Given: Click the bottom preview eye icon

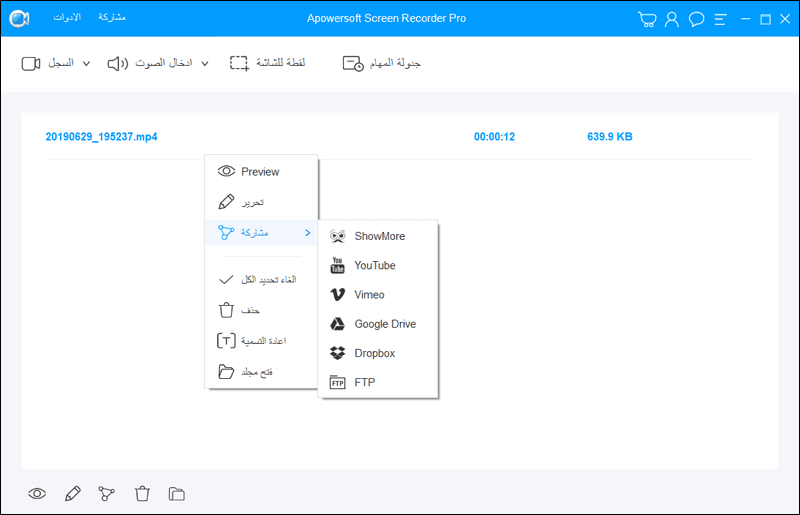Looking at the screenshot, I should (37, 494).
